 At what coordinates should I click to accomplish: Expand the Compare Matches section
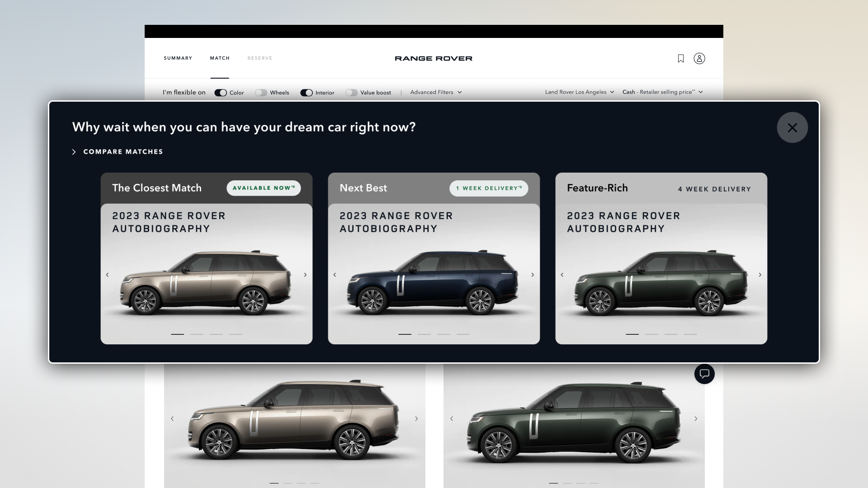pos(118,152)
